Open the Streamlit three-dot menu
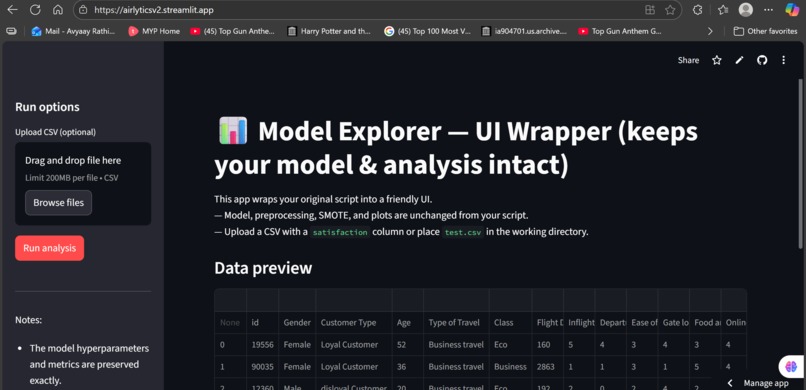Image resolution: width=806 pixels, height=390 pixels. coord(783,60)
